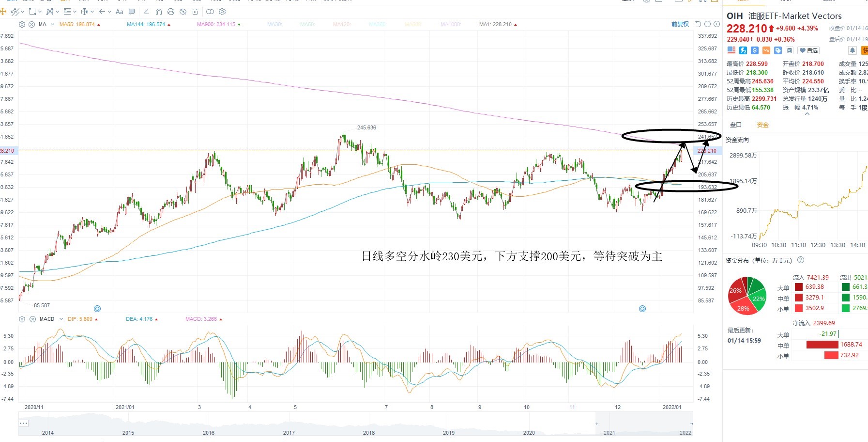Toggle the MA1 line legend
This screenshot has width=868, height=442.
pyautogui.click(x=496, y=24)
